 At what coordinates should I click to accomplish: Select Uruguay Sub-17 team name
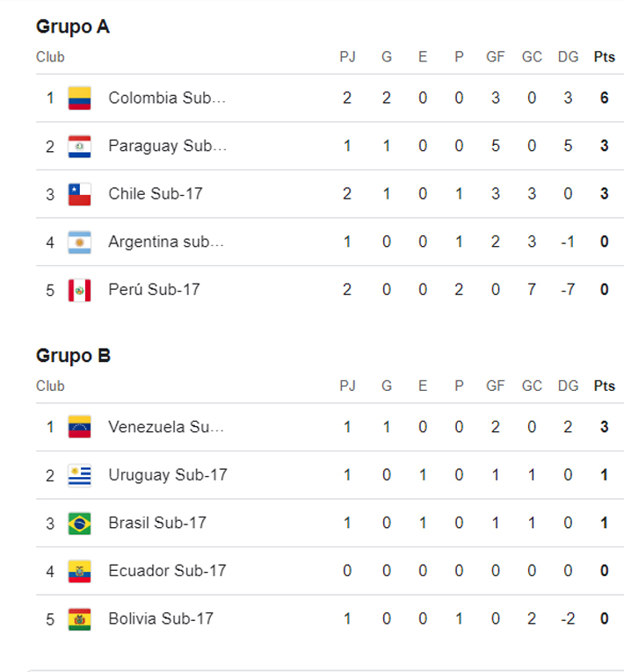[x=168, y=475]
